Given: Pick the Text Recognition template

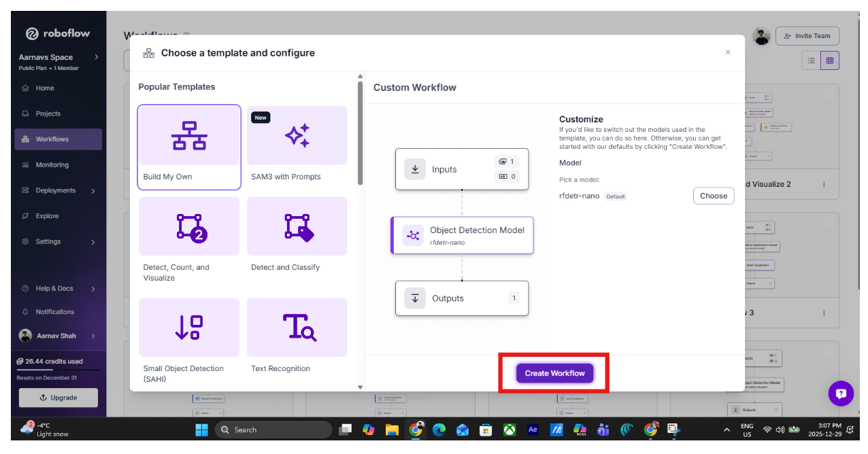Looking at the screenshot, I should (x=297, y=338).
